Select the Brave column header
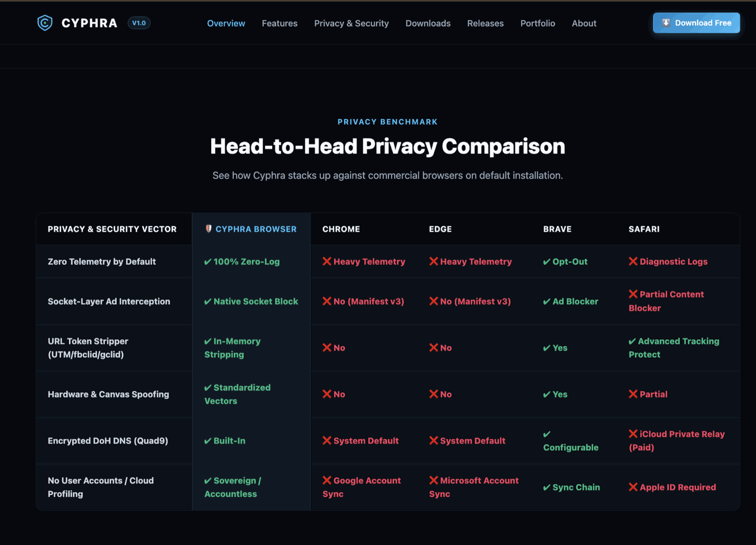756x545 pixels. point(557,229)
